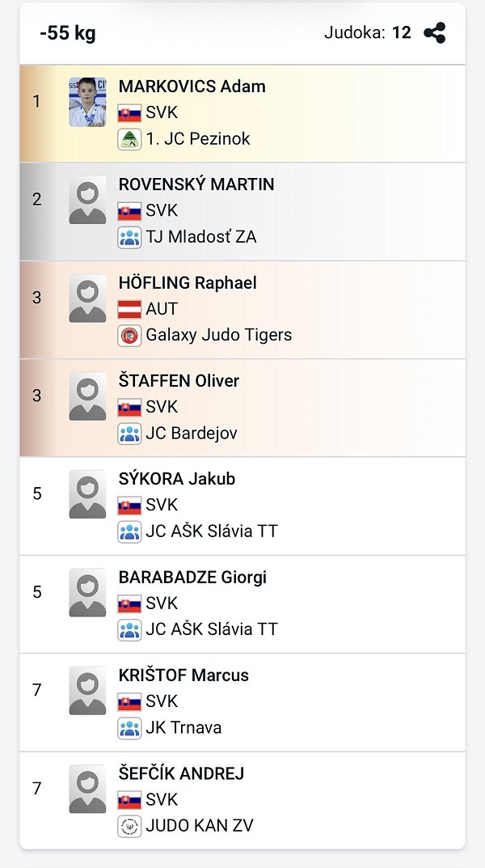Viewport: 485px width, 868px height.
Task: Click Giorgi Barabadze's JC AŠK Slávia TT club
Action: [x=211, y=629]
